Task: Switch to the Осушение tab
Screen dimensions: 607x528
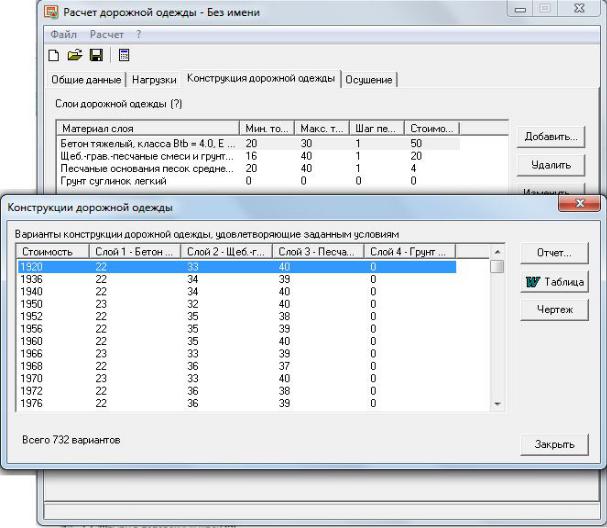Action: (x=369, y=80)
